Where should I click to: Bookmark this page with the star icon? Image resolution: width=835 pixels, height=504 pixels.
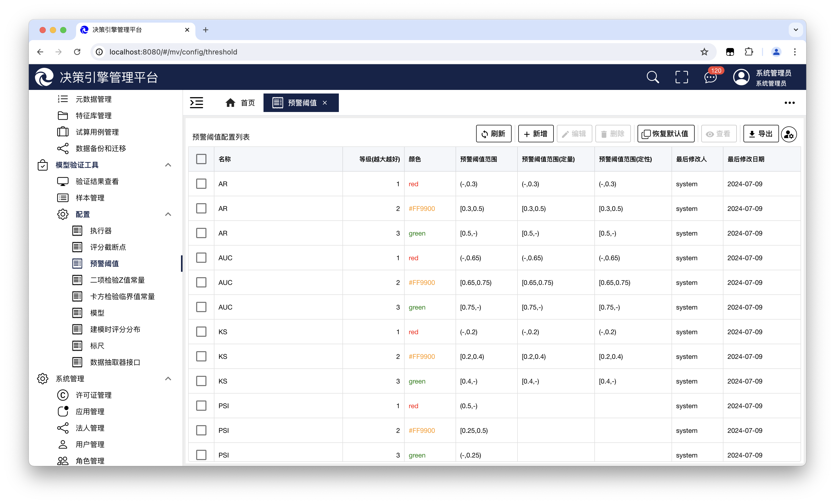(x=704, y=52)
